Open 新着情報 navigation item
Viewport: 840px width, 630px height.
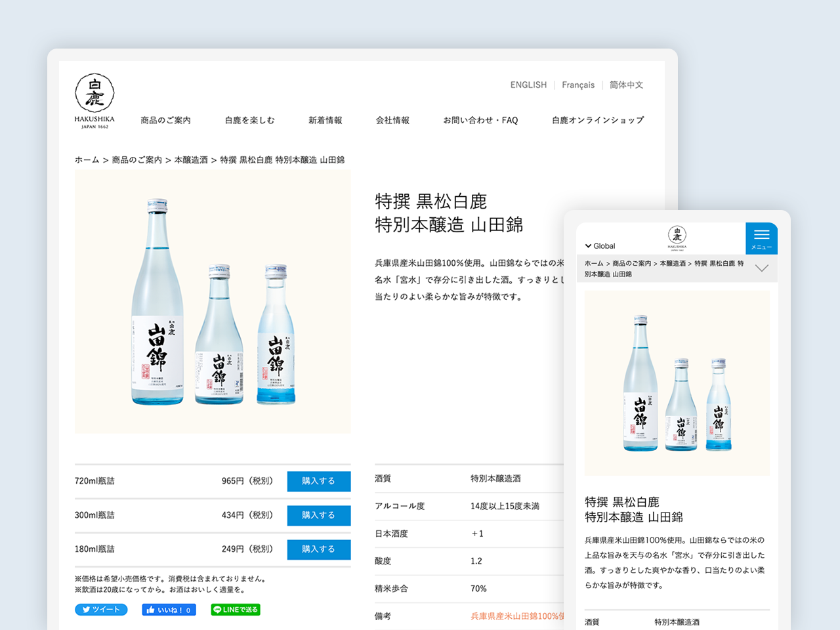[325, 120]
